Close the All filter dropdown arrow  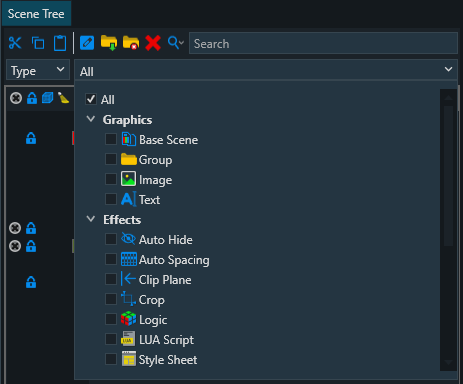point(448,69)
